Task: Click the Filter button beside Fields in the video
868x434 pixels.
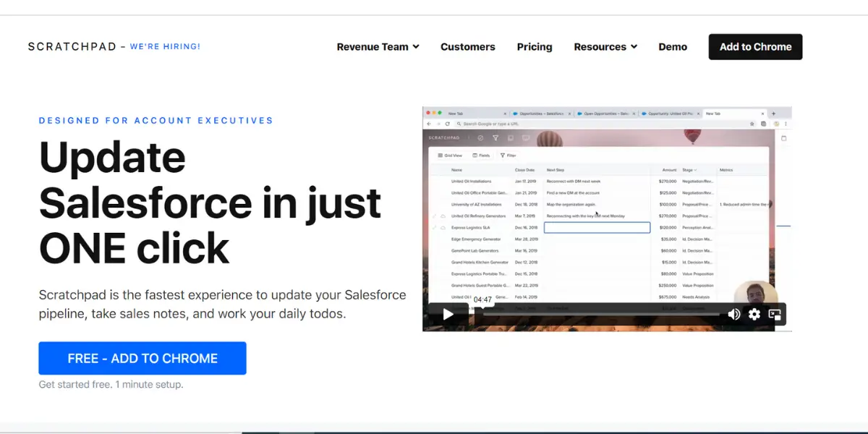Action: coord(509,156)
